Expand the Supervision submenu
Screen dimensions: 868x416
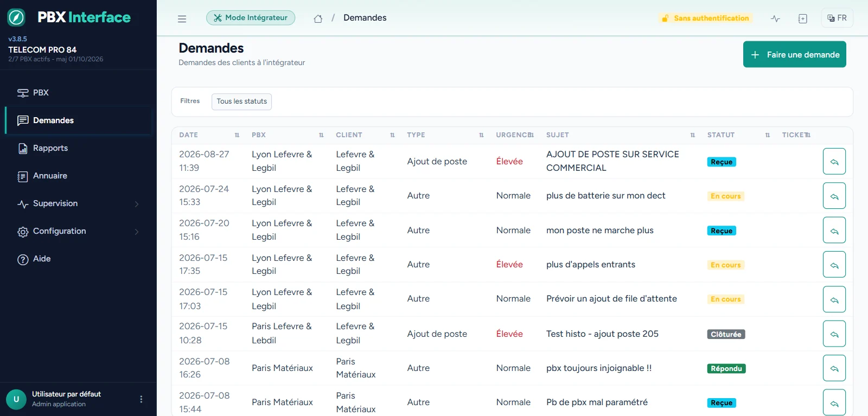[79, 203]
